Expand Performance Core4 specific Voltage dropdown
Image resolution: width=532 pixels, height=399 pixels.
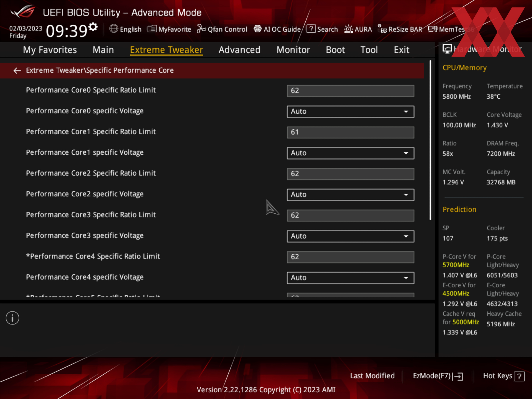[x=351, y=278]
